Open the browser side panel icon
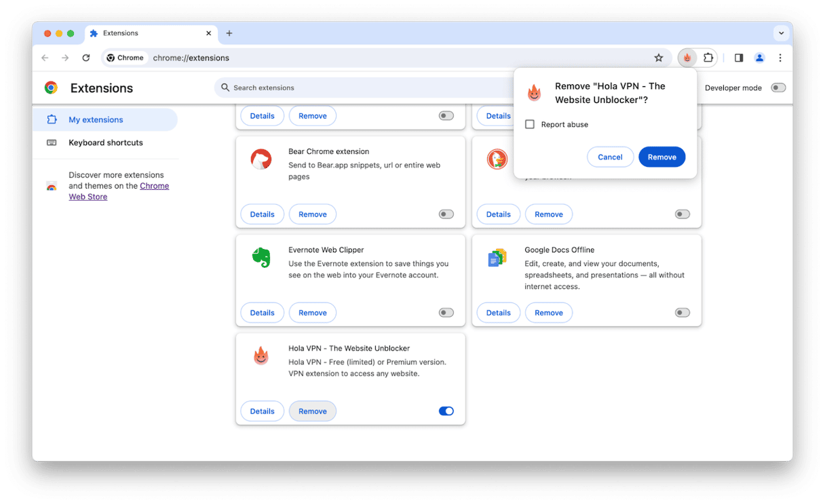The width and height of the screenshot is (825, 504). (x=739, y=58)
